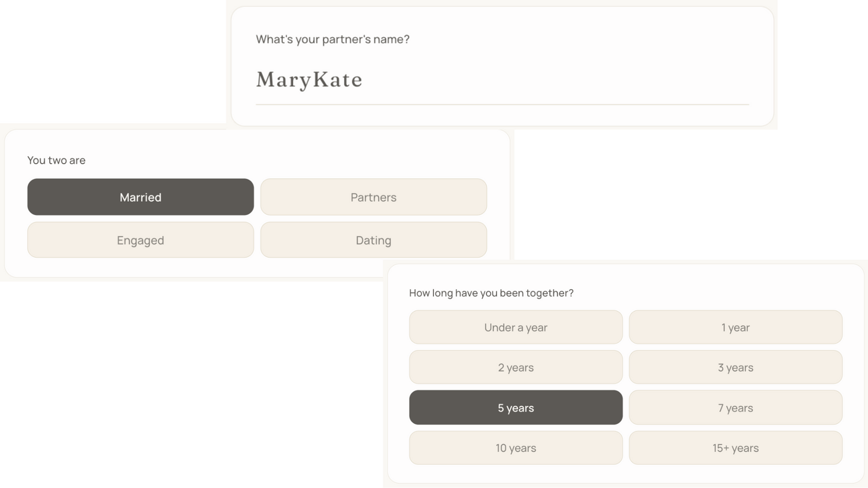Choose the Partners relationship option
Viewport: 868px width, 488px height.
[x=373, y=197]
